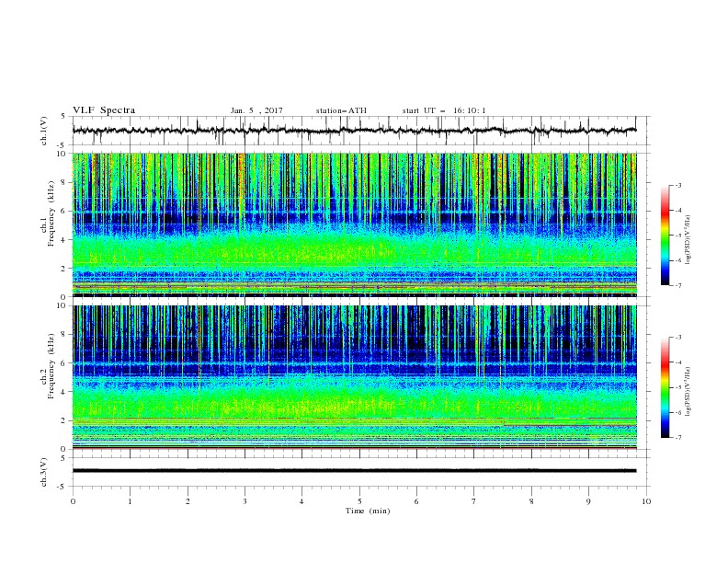Screen dimensions: 728x563
Task: Click the "ch.1(V)" waveform axis label
Action: click(44, 131)
